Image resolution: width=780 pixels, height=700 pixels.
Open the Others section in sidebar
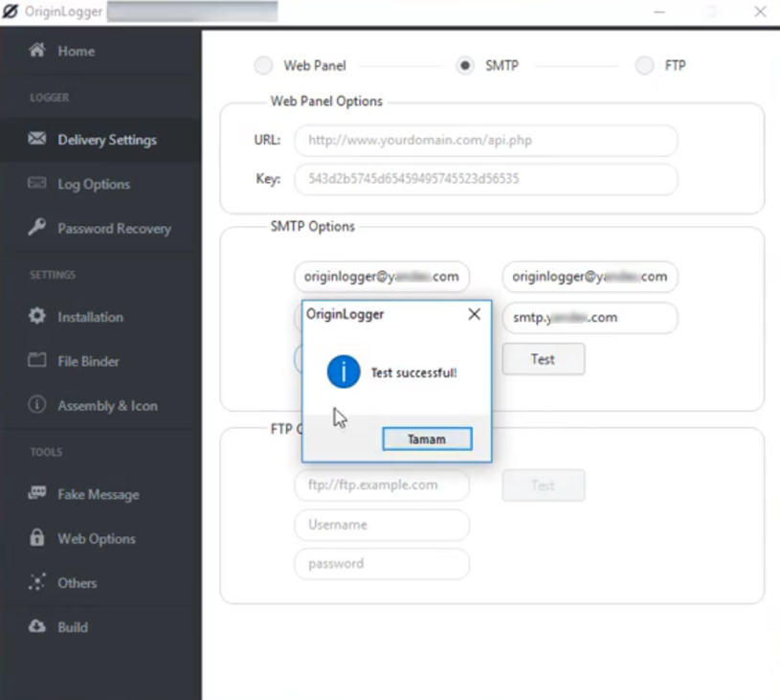[77, 582]
